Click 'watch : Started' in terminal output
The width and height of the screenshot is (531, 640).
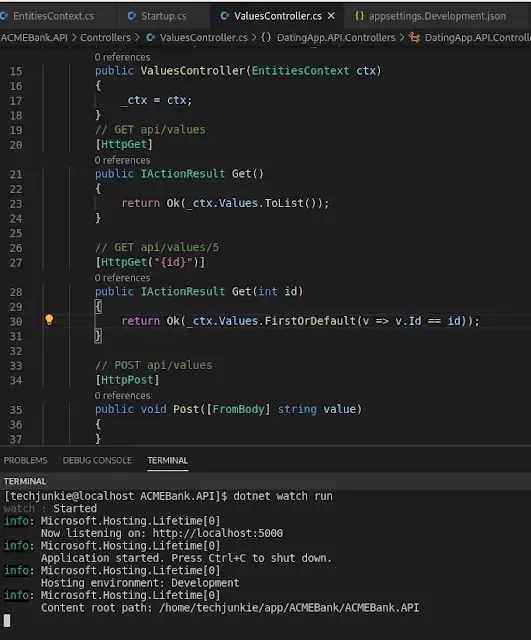[50, 508]
